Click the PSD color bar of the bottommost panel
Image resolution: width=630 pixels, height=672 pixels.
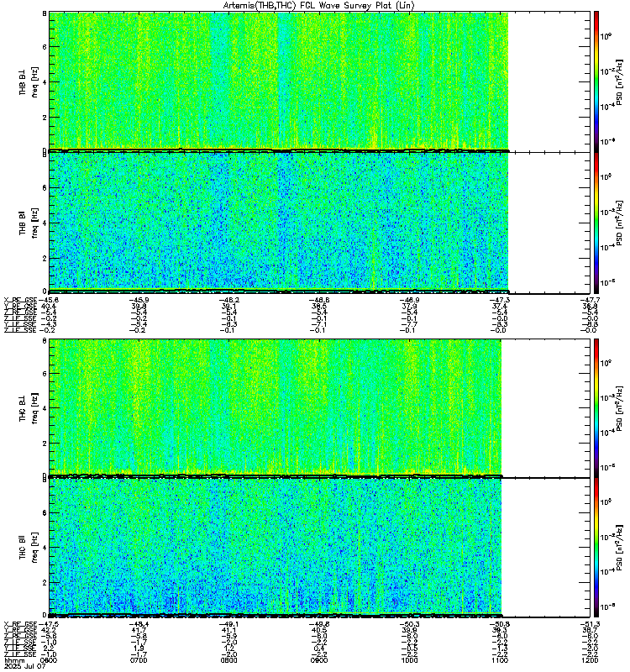click(596, 547)
